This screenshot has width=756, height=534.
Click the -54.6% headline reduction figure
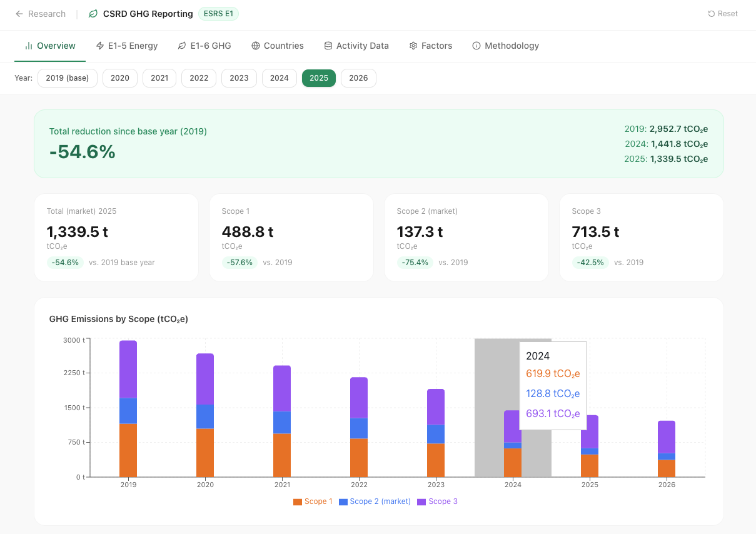coord(83,152)
